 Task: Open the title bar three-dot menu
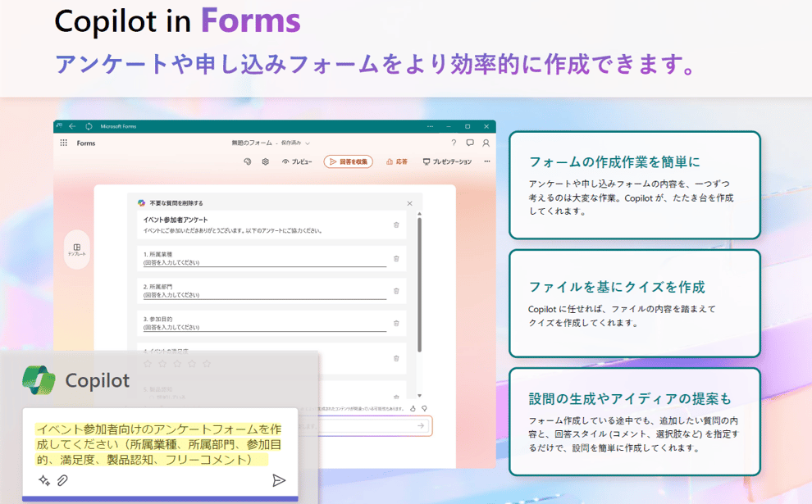click(430, 126)
